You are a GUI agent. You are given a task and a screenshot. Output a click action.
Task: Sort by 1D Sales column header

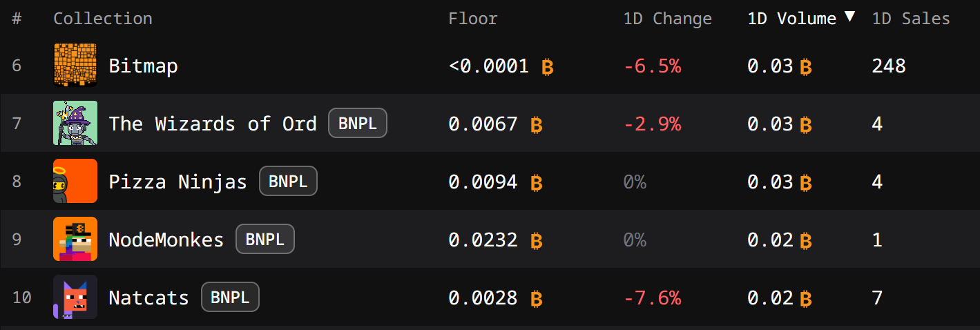(911, 19)
